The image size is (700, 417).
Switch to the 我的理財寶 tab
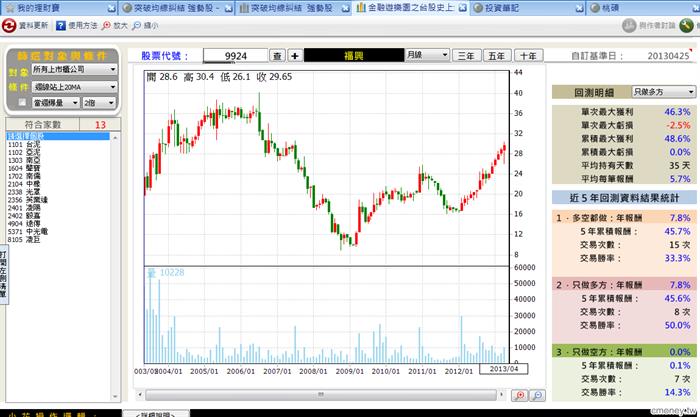58,8
